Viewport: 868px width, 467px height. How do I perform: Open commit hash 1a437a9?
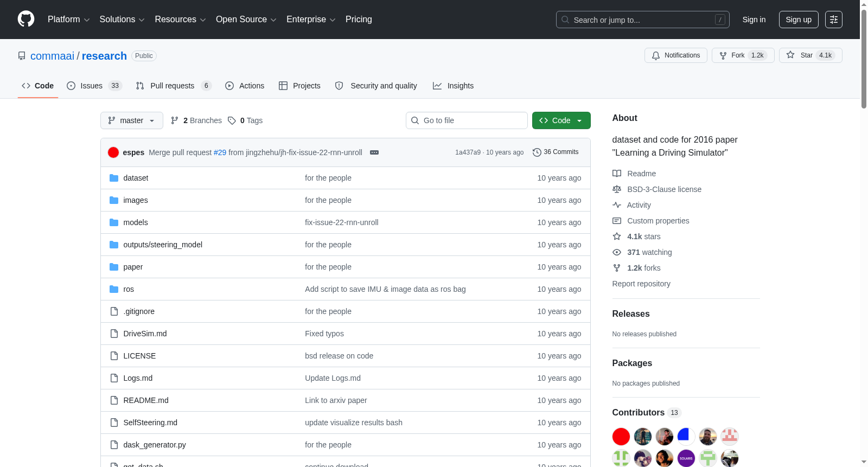pos(468,152)
